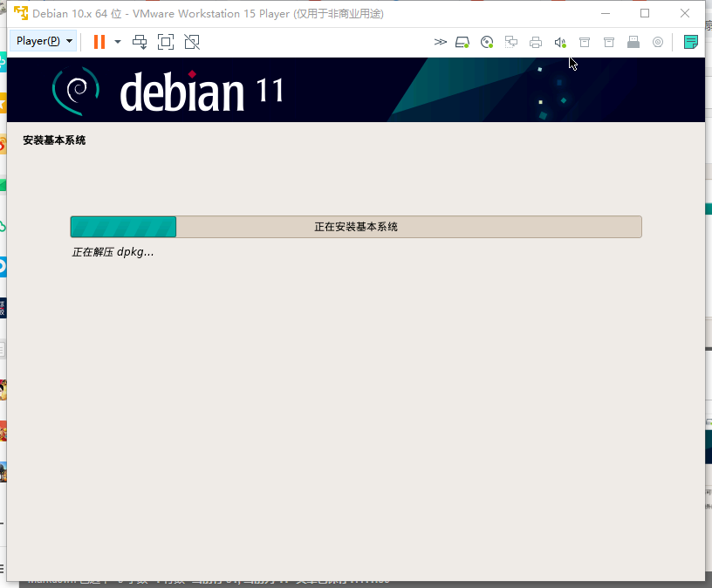Click the webcam device icon

pyautogui.click(x=658, y=42)
